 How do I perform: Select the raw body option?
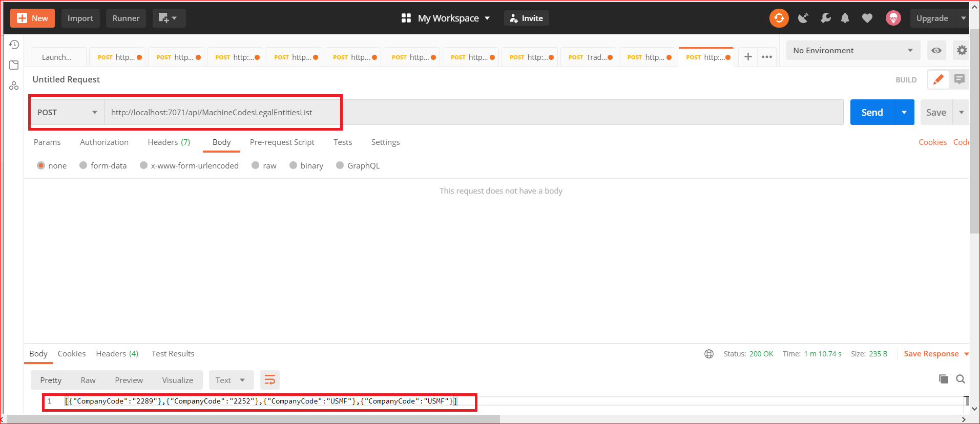click(255, 165)
